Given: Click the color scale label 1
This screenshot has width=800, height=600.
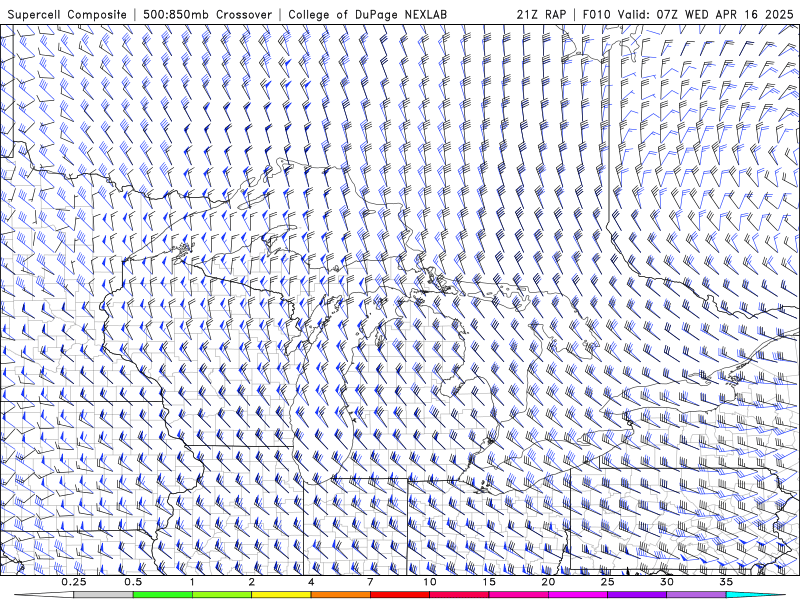Looking at the screenshot, I should coord(192,582).
